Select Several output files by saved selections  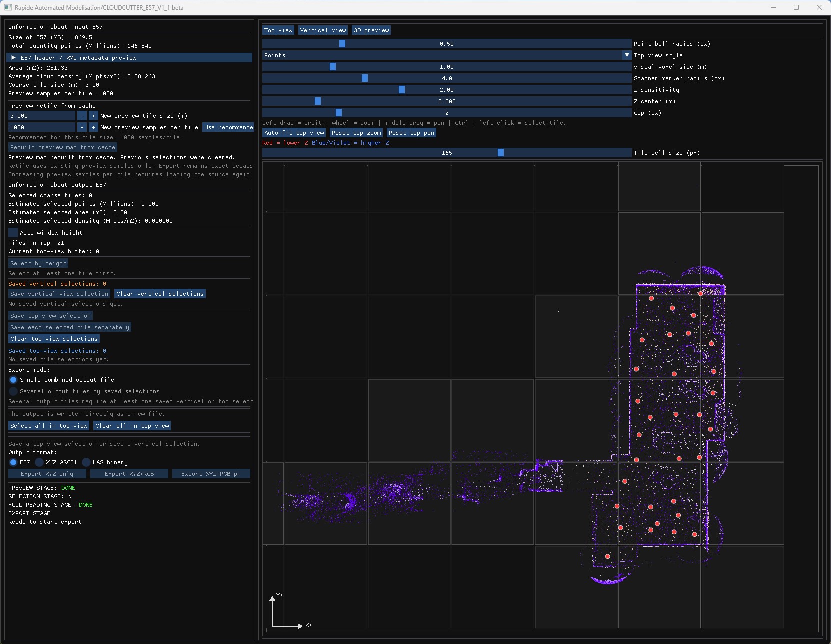point(13,391)
